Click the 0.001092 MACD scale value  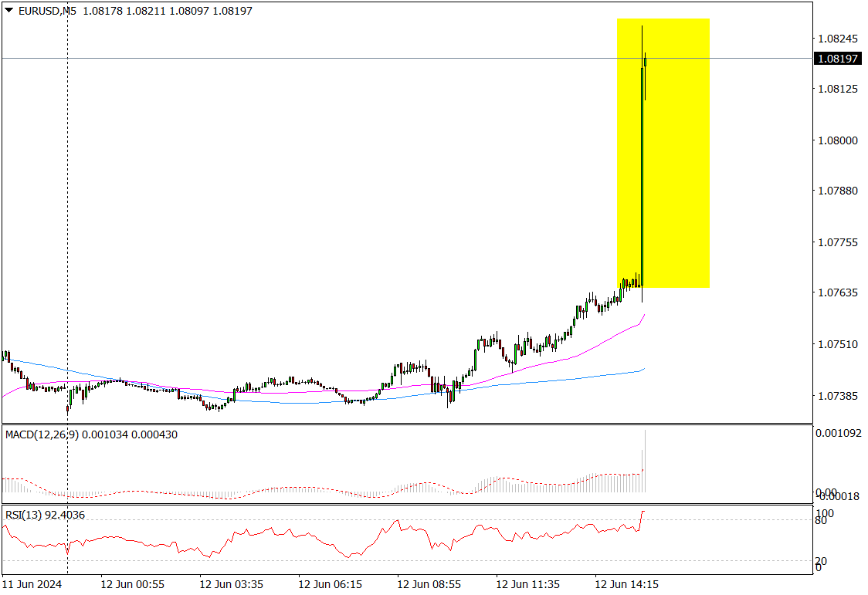(838, 433)
